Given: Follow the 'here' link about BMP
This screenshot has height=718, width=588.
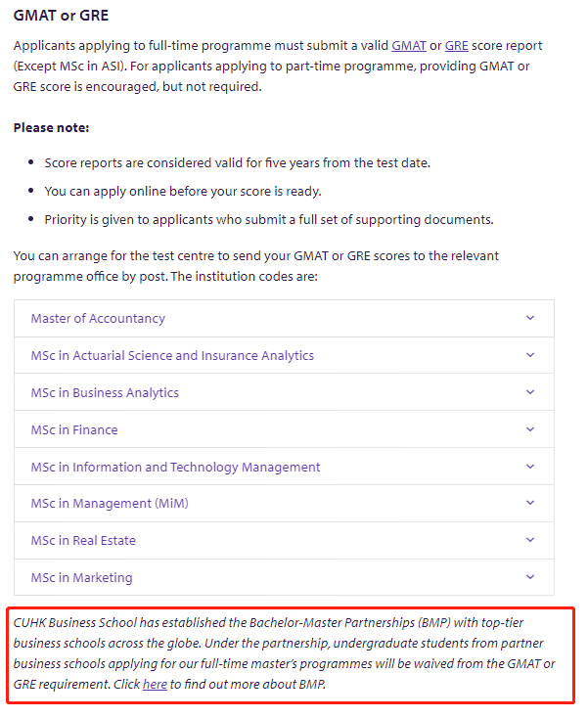Looking at the screenshot, I should pos(155,684).
